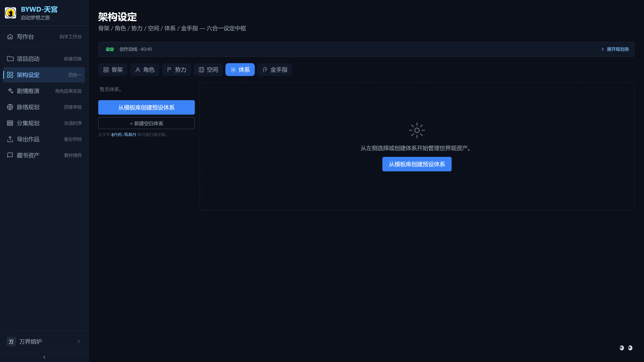
Task: Click the 导出作品 upload icon
Action: [x=10, y=139]
